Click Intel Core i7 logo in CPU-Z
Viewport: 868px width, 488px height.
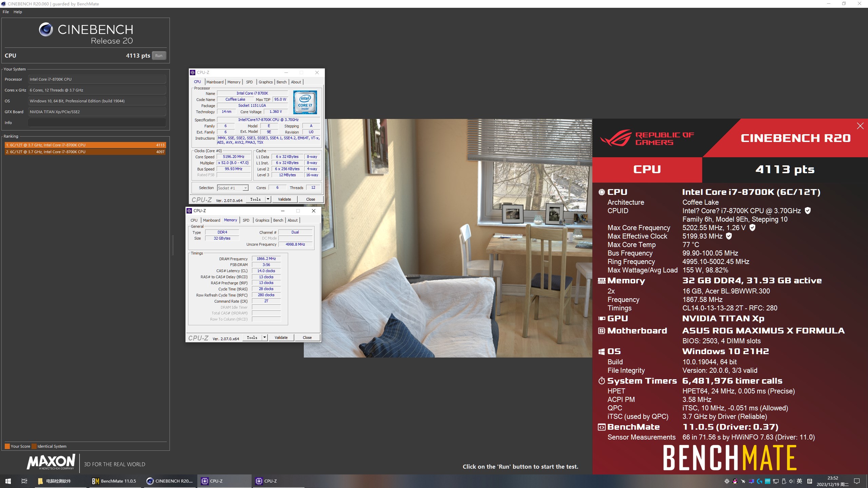[x=305, y=102]
